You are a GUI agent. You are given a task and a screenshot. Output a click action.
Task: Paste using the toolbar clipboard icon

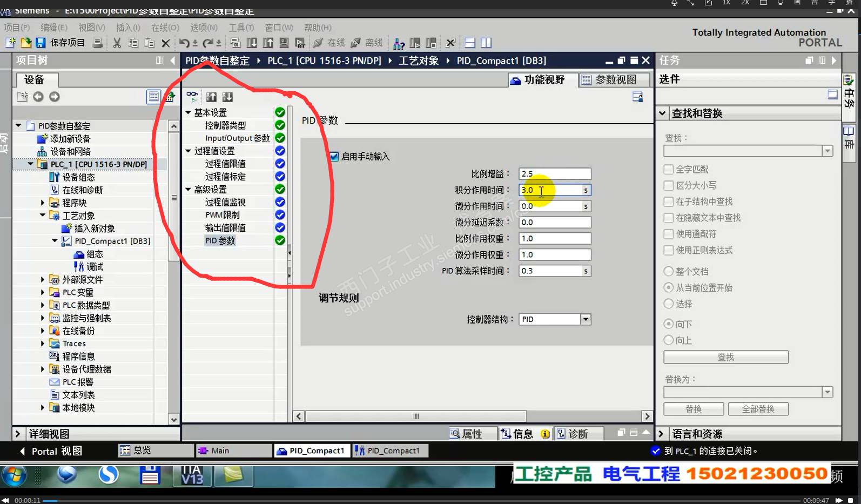(149, 43)
